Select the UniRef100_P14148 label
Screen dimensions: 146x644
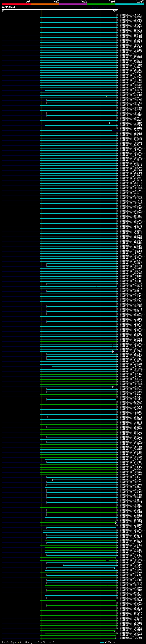131,175
